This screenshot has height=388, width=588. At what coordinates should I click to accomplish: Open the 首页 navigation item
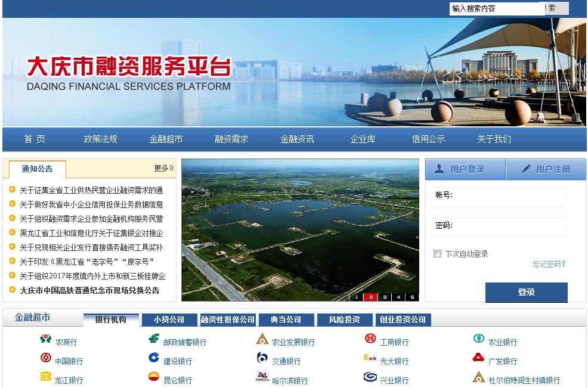tap(35, 139)
